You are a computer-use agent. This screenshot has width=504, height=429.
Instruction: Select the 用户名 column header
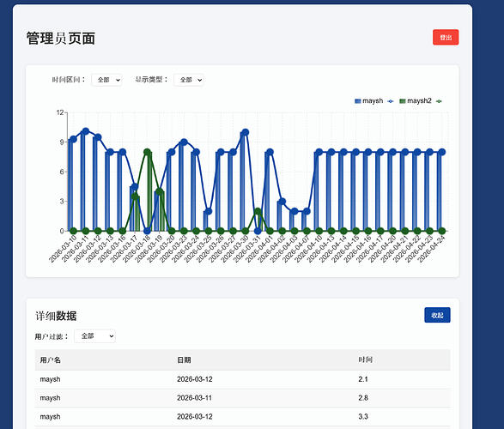(50, 360)
